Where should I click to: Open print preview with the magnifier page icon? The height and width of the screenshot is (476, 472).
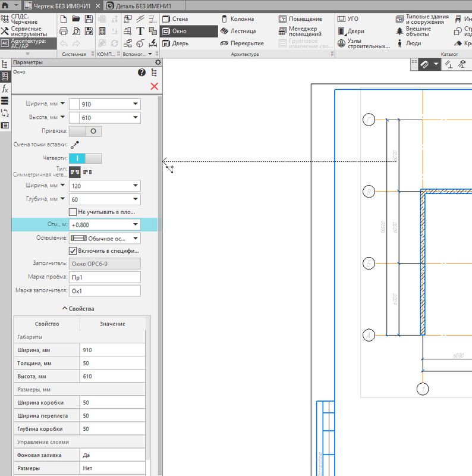point(76,32)
